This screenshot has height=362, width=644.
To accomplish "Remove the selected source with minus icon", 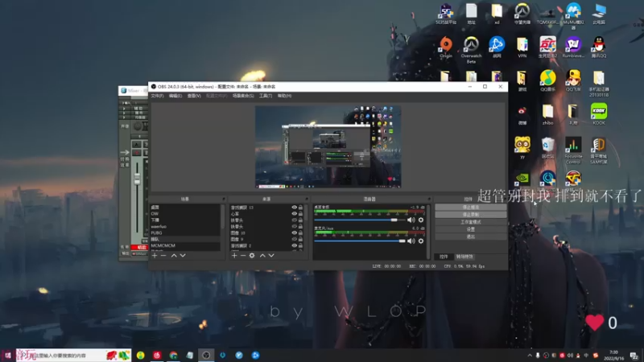I will (243, 255).
